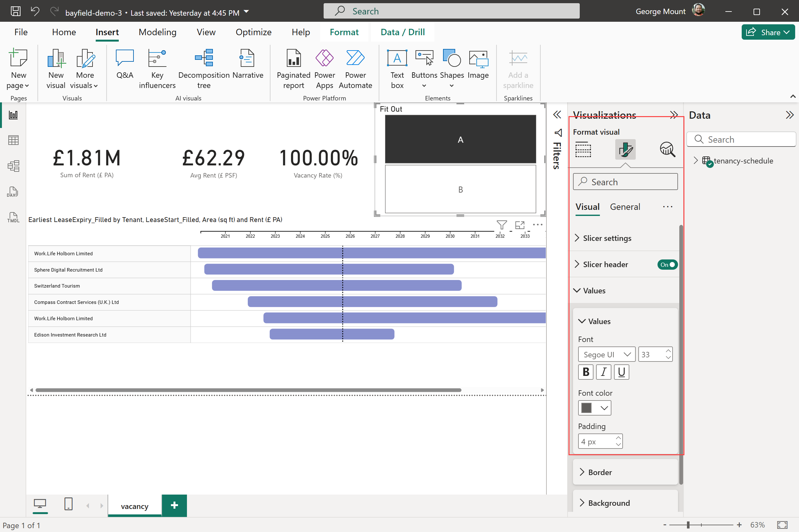Switch to mobile layout icon
This screenshot has height=532, width=799.
(x=68, y=504)
